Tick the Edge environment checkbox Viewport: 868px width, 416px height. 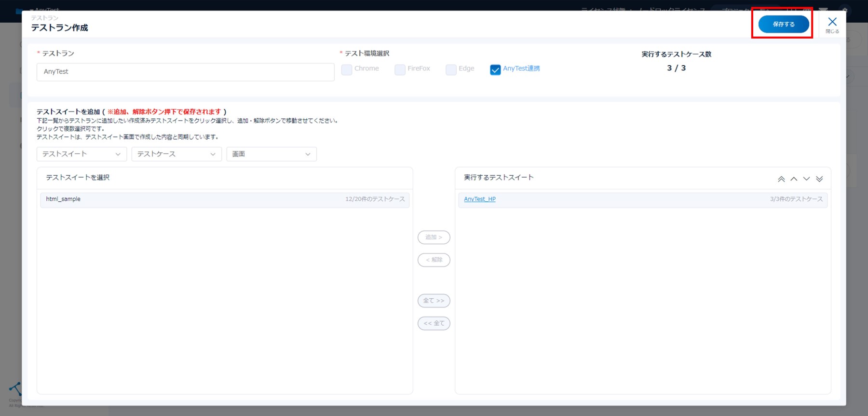pyautogui.click(x=451, y=69)
